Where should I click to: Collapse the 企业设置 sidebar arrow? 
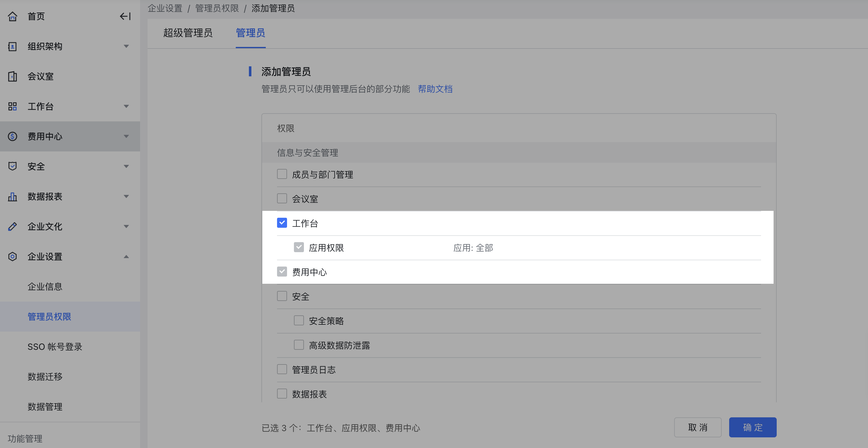[126, 257]
